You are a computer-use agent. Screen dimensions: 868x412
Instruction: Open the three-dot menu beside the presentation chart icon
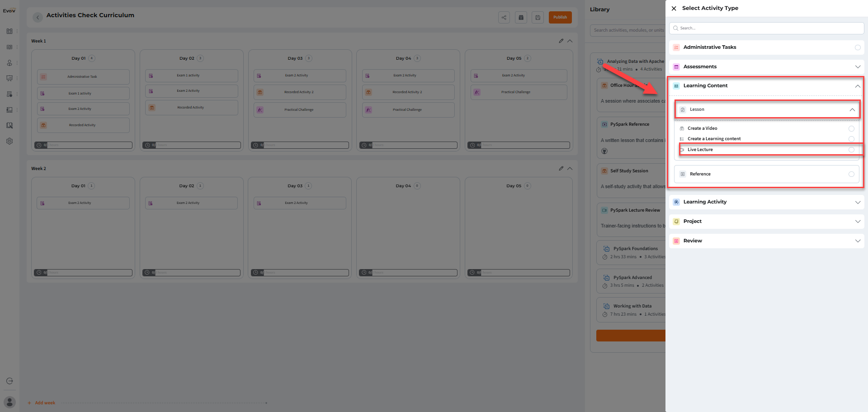click(x=17, y=78)
